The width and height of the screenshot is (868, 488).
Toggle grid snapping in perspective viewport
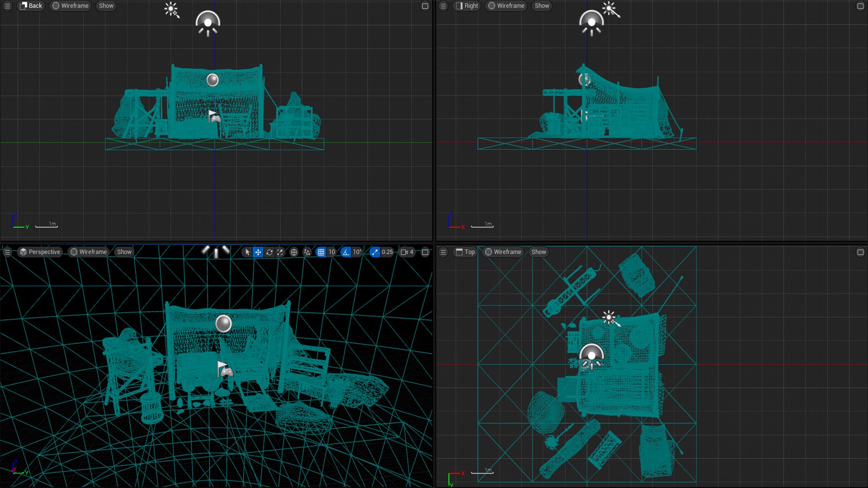click(321, 252)
